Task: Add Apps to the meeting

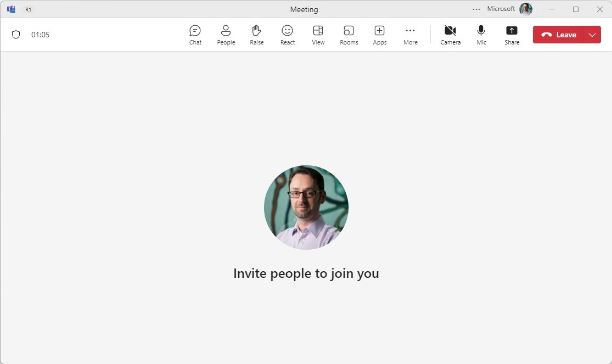Action: [380, 35]
